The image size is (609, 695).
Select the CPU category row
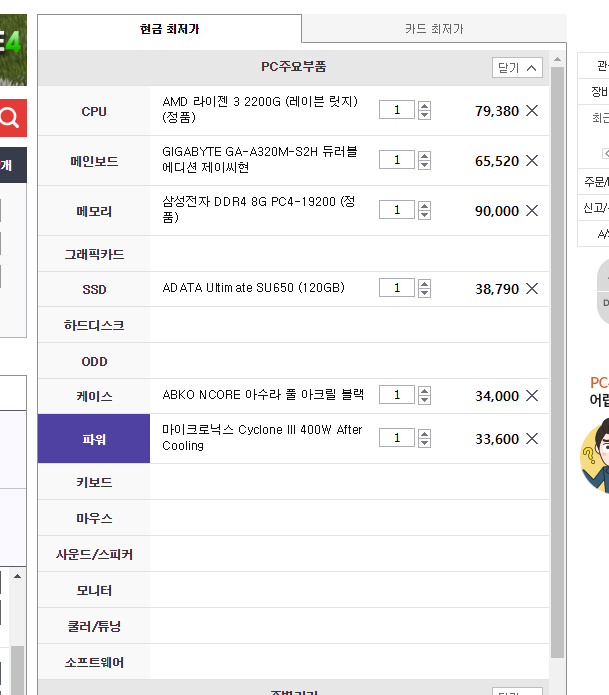pyautogui.click(x=94, y=111)
